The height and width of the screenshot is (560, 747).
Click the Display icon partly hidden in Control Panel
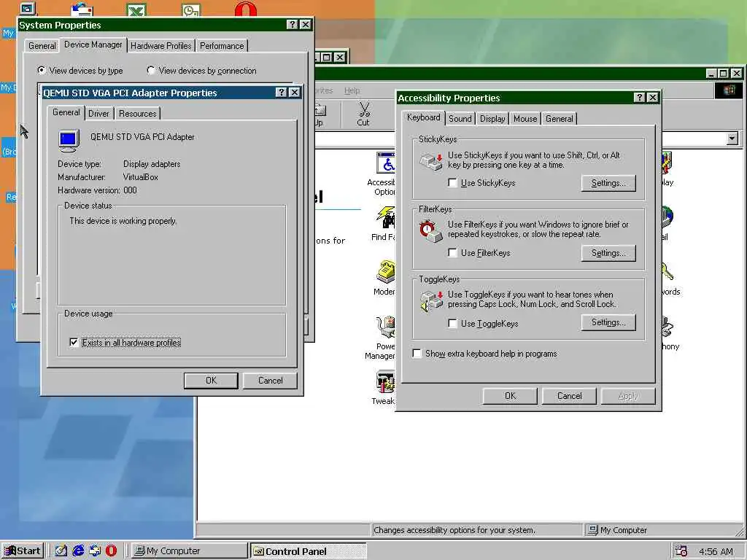point(666,163)
